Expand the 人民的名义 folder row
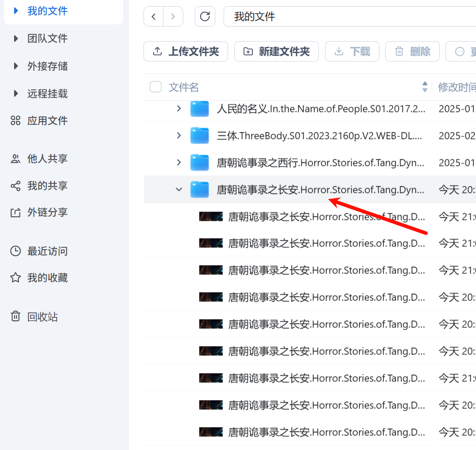Viewport: 476px width, 450px height. [179, 108]
